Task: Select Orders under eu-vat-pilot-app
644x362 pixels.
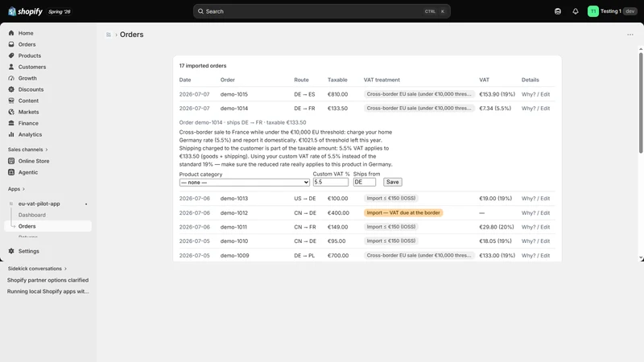Action: tap(47, 226)
